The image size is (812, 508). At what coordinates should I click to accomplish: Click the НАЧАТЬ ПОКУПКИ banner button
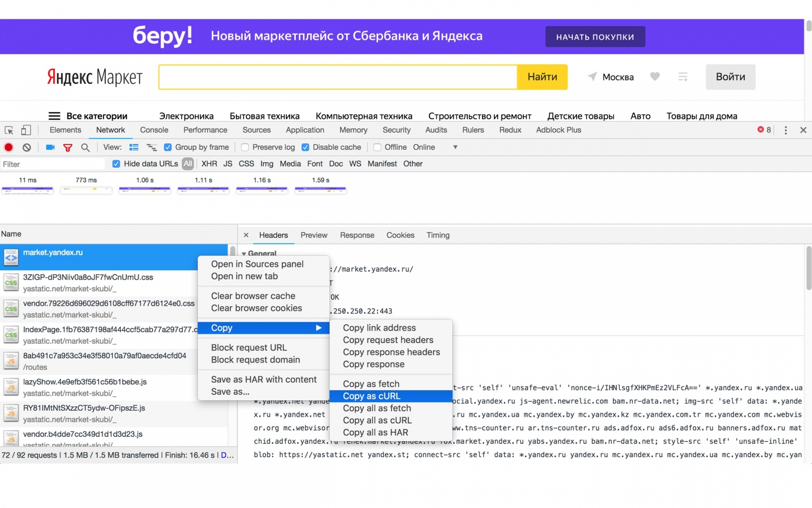595,37
